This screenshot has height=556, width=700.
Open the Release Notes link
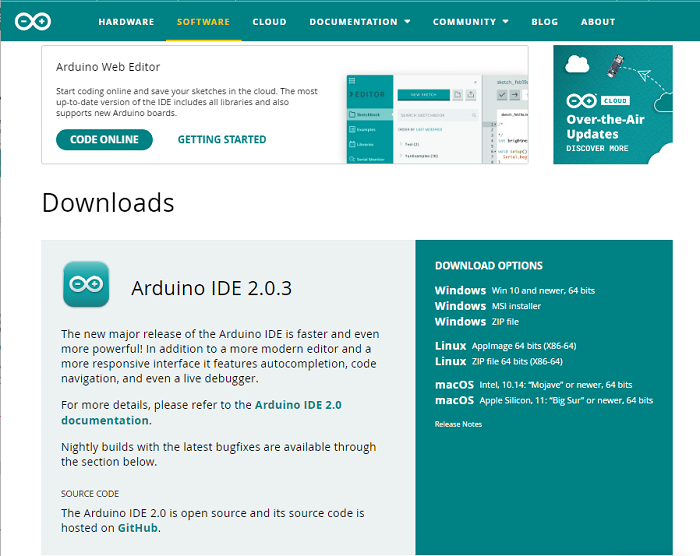(x=458, y=425)
